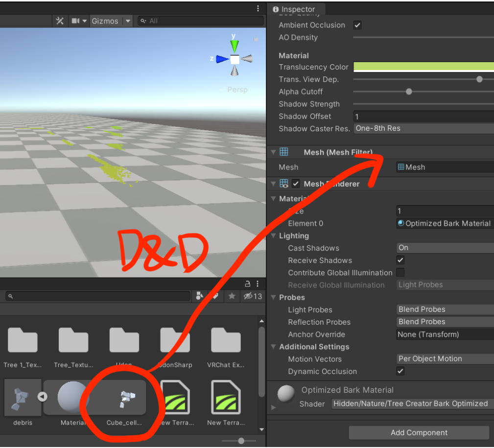Click the Element 0 material field
The width and height of the screenshot is (494, 448).
(445, 223)
